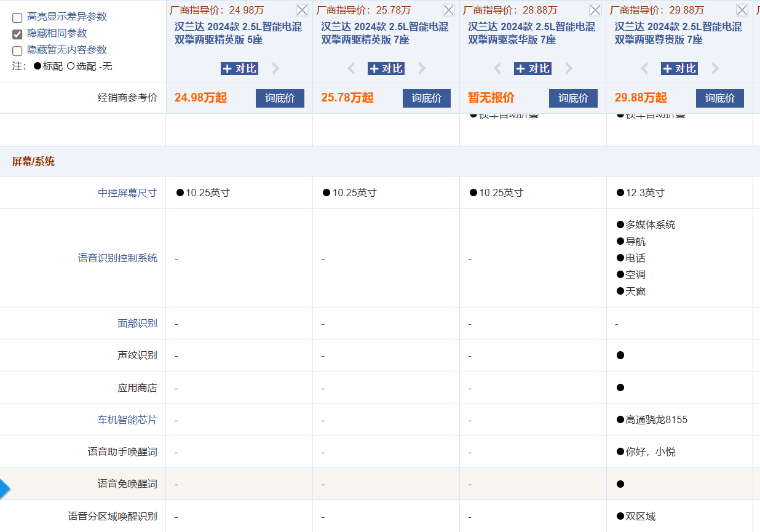The image size is (760, 532).
Task: Remove the 两驱精英版 5座 model from comparison
Action: tap(302, 10)
